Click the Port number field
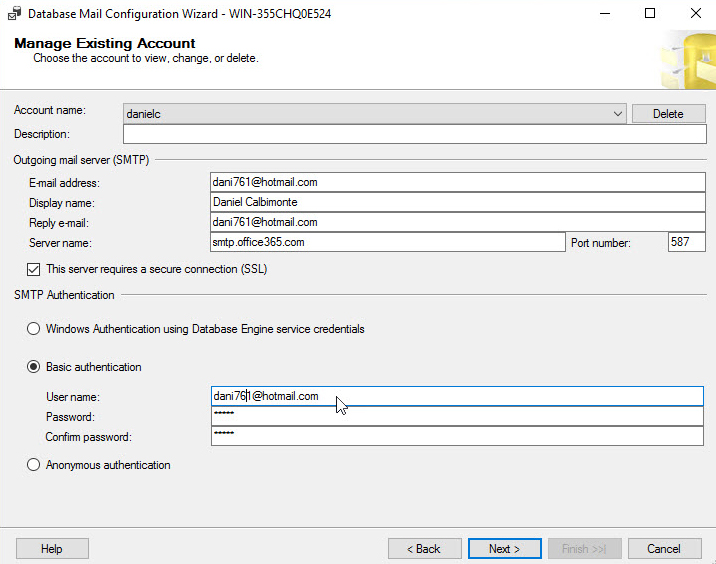Viewport: 716px width, 564px height. point(687,242)
